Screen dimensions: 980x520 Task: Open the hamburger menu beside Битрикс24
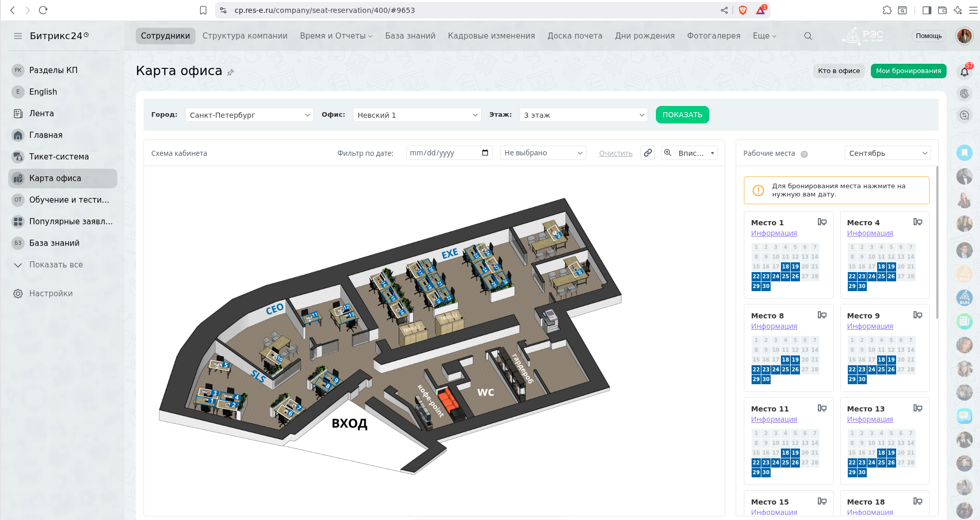pyautogui.click(x=18, y=36)
